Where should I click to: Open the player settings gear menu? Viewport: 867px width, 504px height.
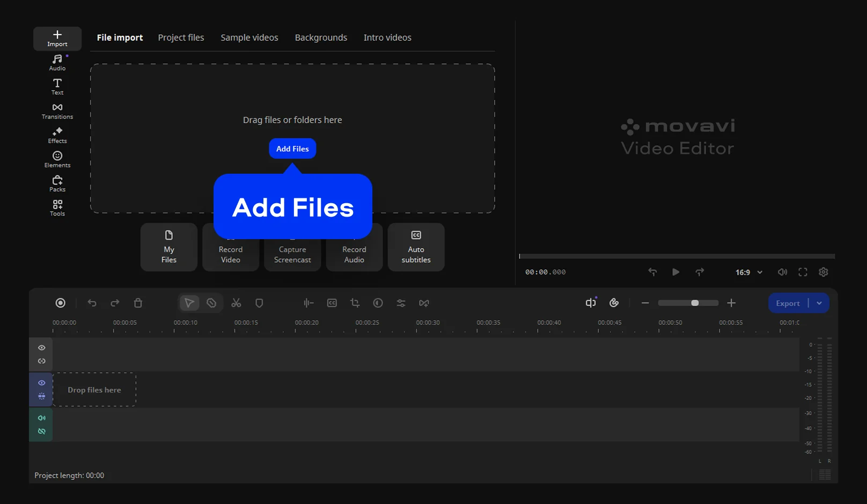coord(823,272)
